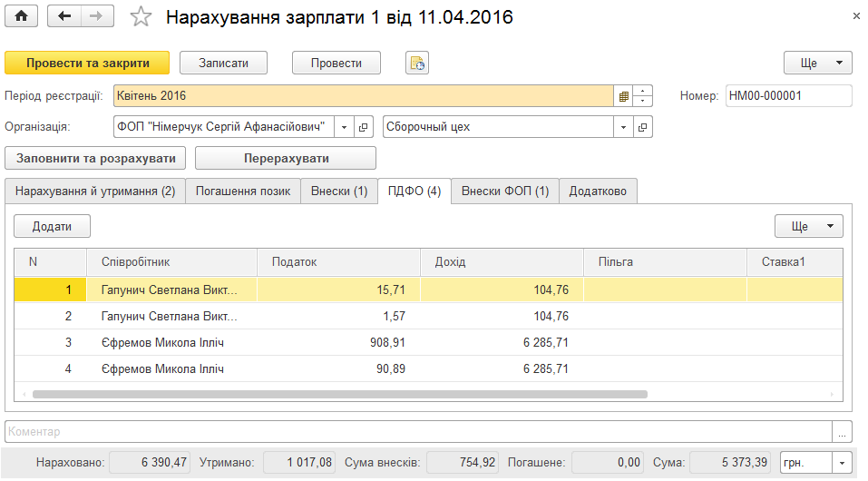The image size is (868, 481).
Task: Open document movements report icon
Action: (x=417, y=64)
